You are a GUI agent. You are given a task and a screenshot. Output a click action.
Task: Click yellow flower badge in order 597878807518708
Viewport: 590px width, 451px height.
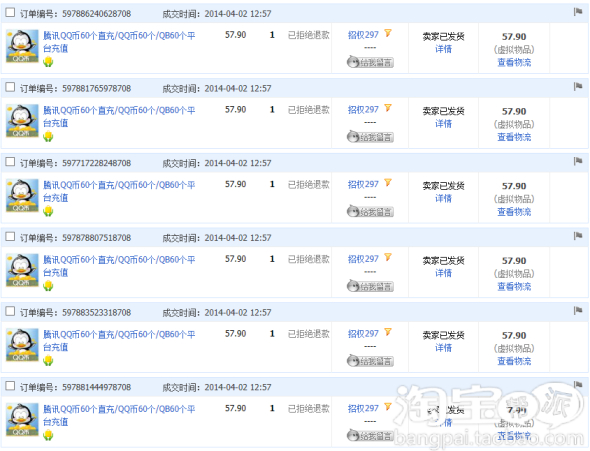48,286
